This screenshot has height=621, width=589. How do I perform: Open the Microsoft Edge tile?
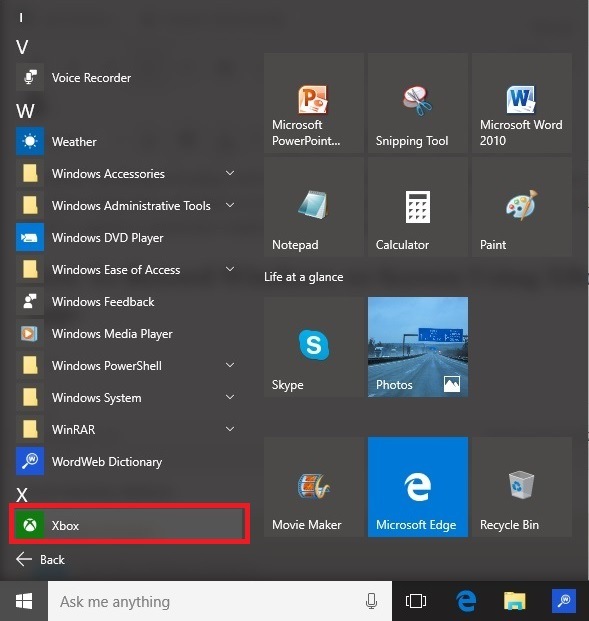(x=417, y=487)
